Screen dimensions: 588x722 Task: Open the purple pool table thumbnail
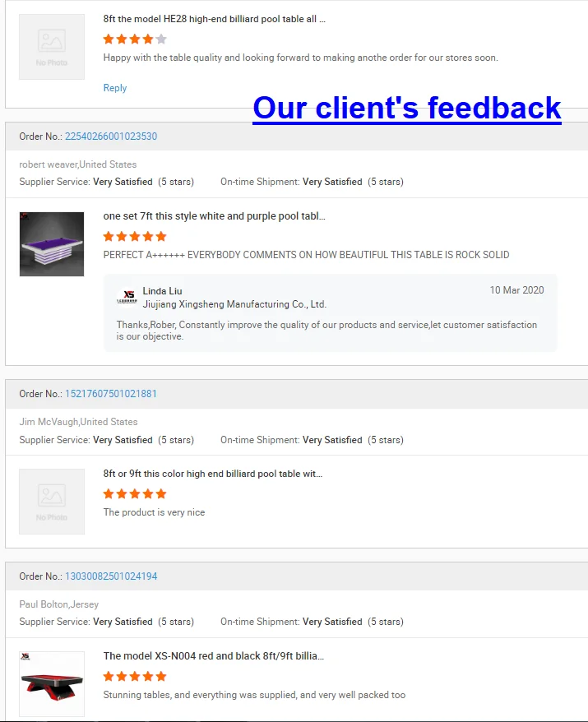(52, 244)
